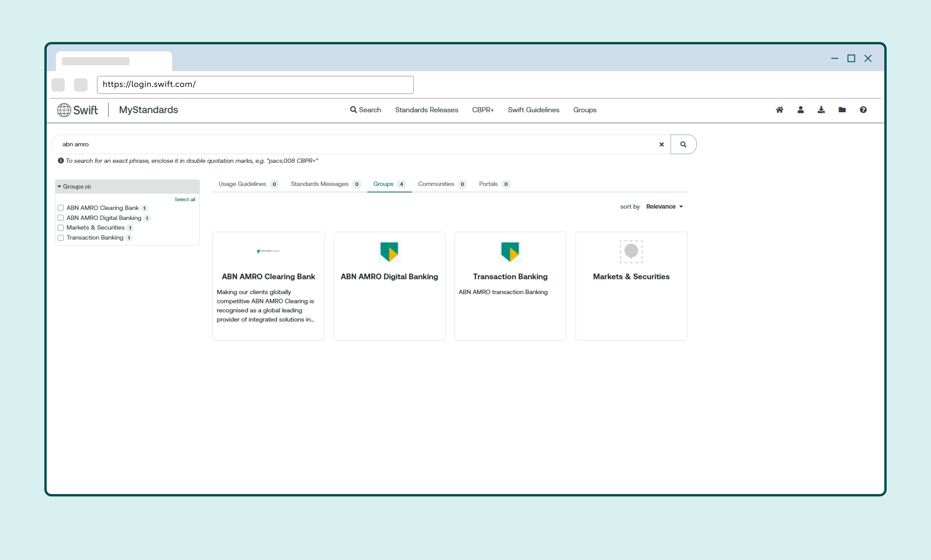Open the Transaction Banking card title
This screenshot has width=931, height=560.
pyautogui.click(x=510, y=276)
